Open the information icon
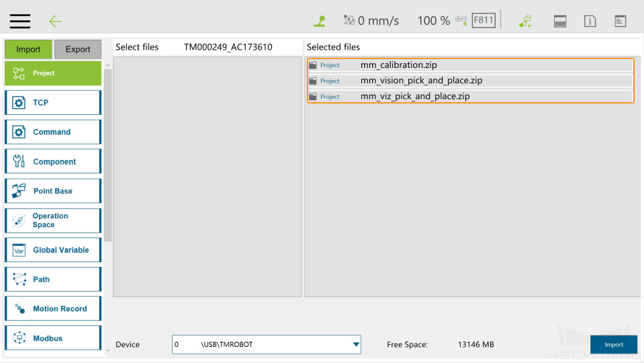The image size is (644, 363). (x=590, y=21)
